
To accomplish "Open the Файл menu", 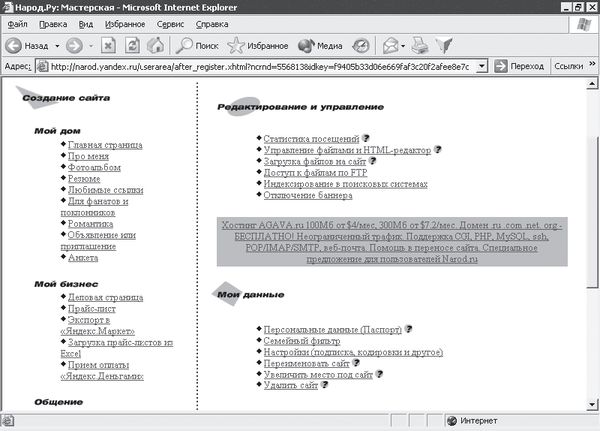I will (17, 23).
